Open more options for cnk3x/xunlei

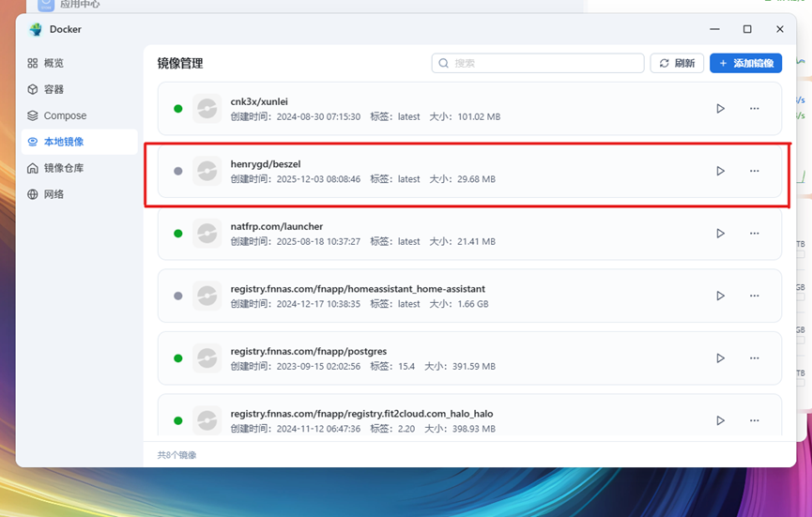[754, 109]
